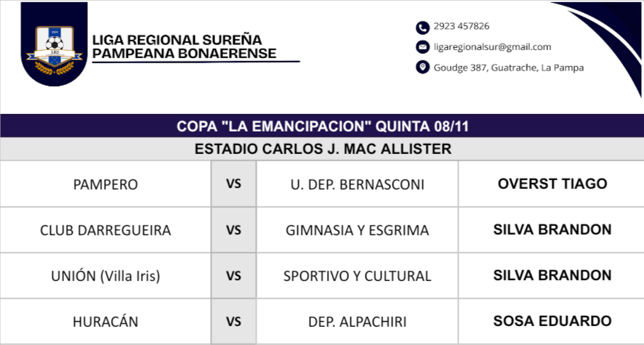Select the PAMPERO team cell

[105, 184]
